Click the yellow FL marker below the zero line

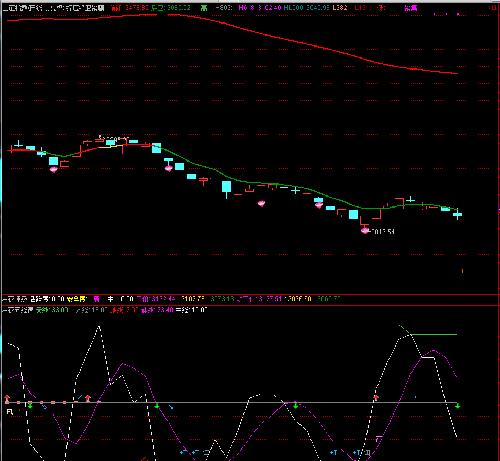(10, 412)
